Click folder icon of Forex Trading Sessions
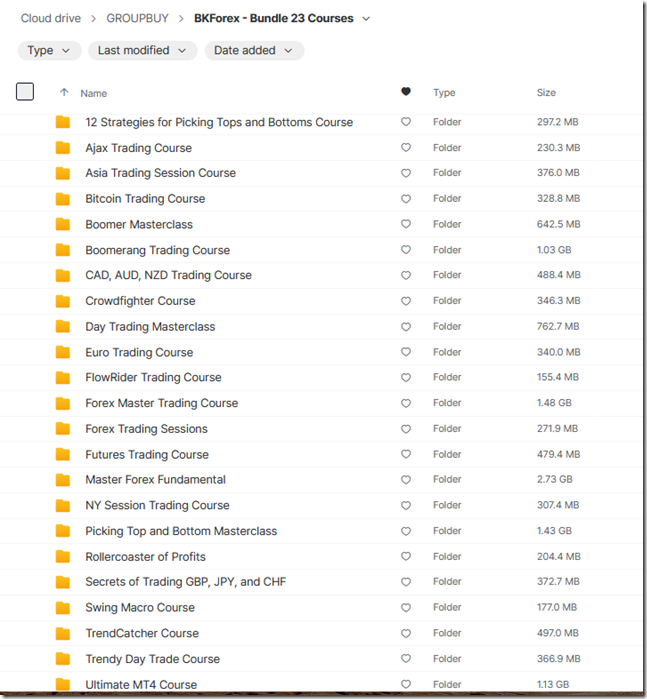This screenshot has width=647, height=699. [x=63, y=429]
